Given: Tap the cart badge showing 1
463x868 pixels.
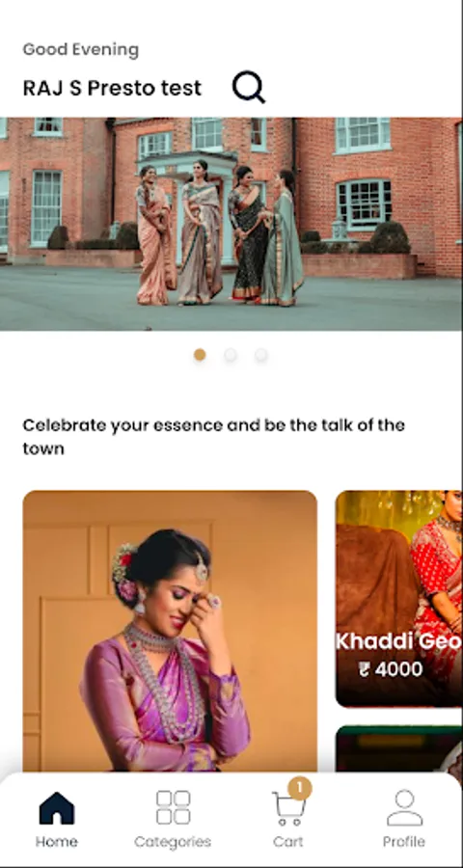Looking at the screenshot, I should click(300, 788).
